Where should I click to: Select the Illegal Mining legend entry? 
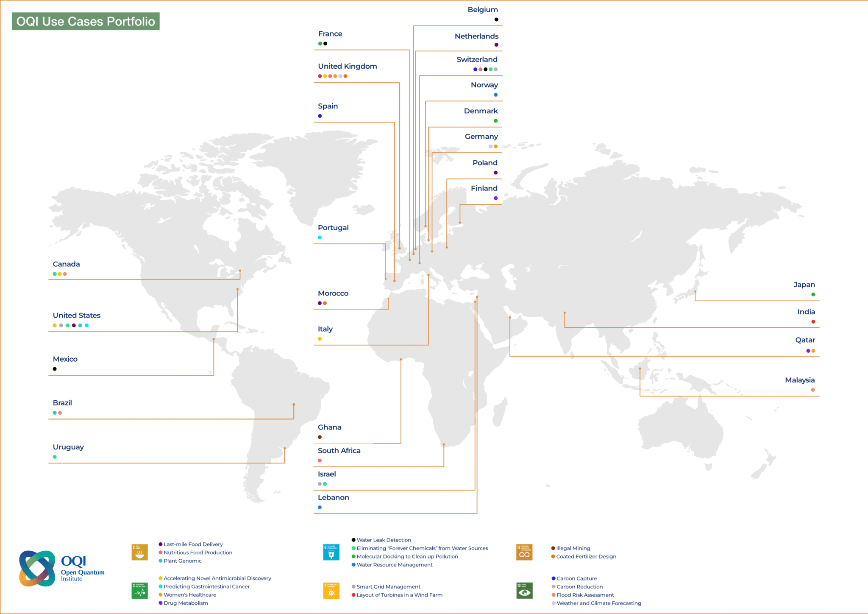pos(573,548)
